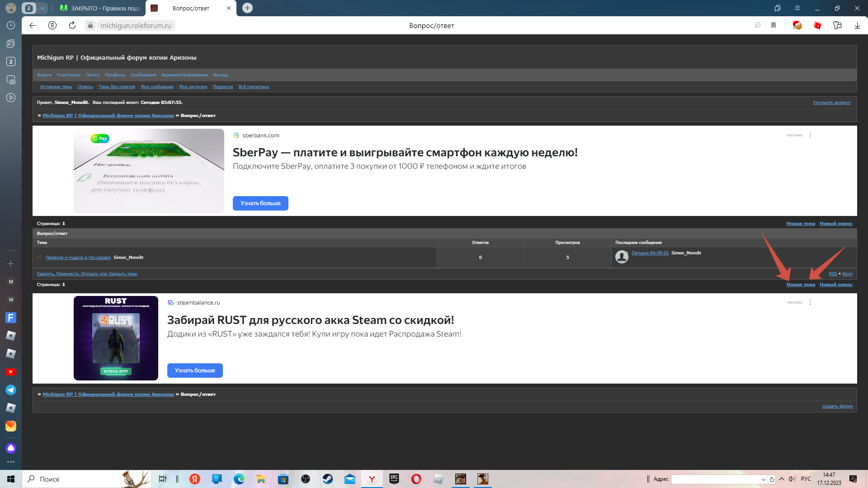Viewport: 868px width, 488px height.
Task: Open the Opera icon on the taskbar
Action: [416, 479]
